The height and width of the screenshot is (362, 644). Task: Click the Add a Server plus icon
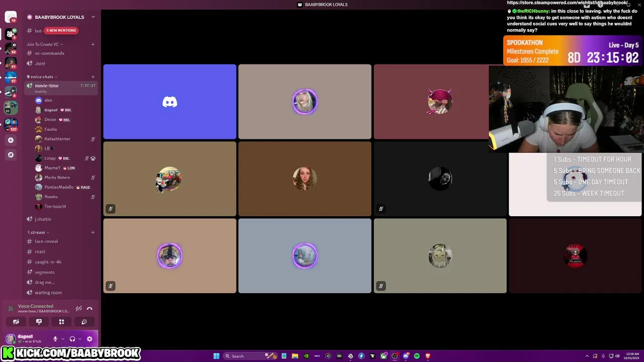coord(11,140)
